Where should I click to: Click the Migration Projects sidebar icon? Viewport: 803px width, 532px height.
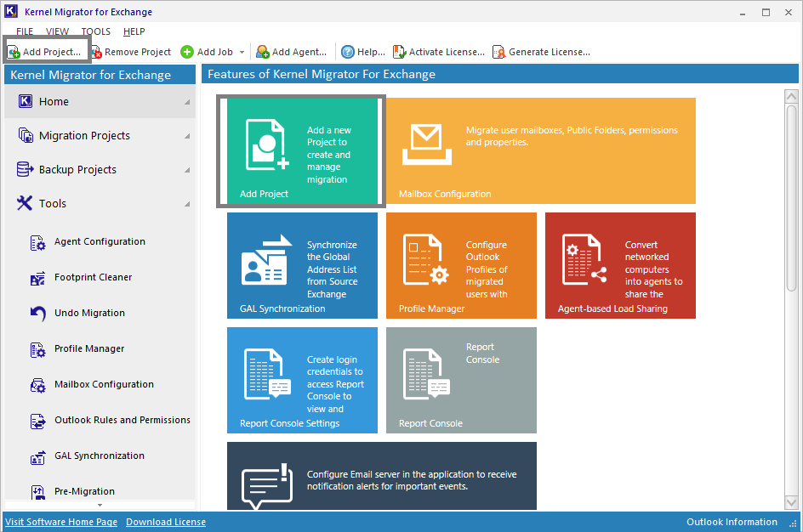pyautogui.click(x=26, y=136)
